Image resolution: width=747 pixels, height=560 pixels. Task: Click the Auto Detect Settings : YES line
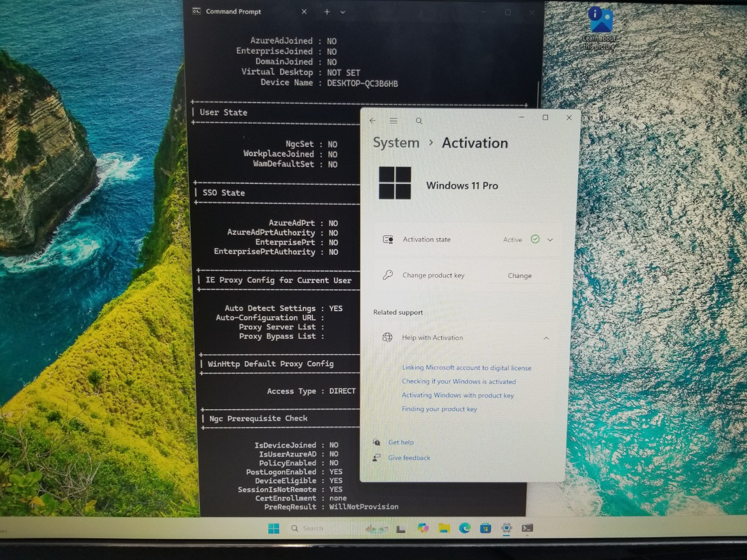pyautogui.click(x=283, y=308)
